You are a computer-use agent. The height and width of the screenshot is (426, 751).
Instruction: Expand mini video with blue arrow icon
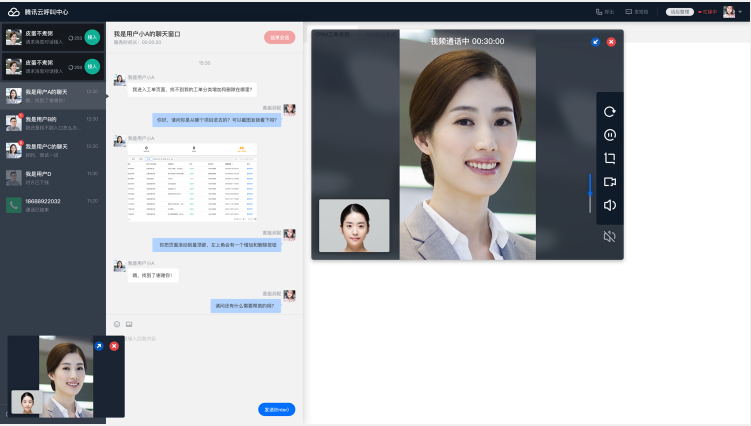tap(99, 346)
